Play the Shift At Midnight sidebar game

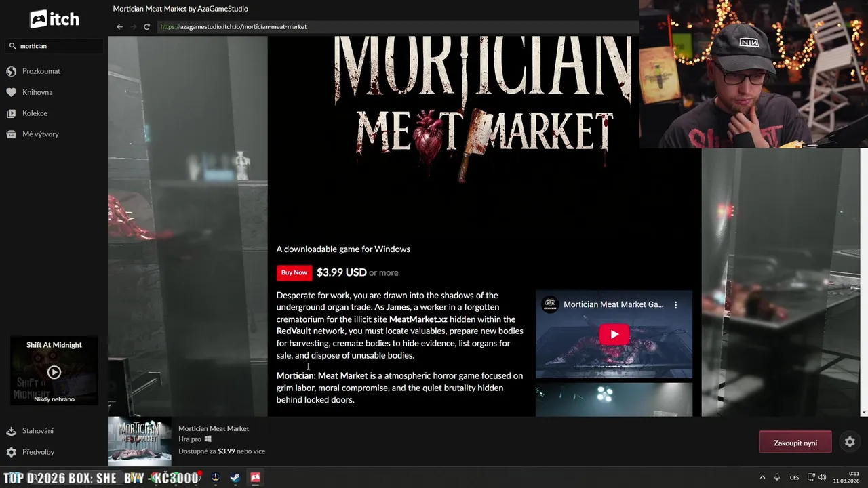coord(54,372)
